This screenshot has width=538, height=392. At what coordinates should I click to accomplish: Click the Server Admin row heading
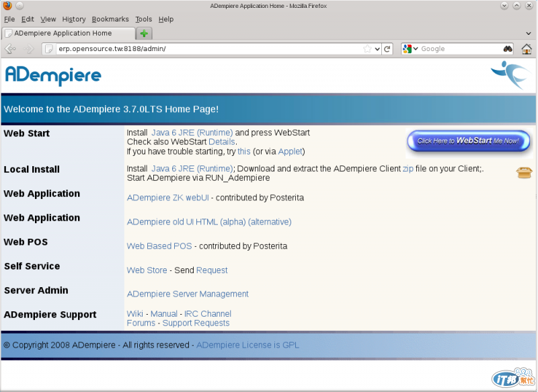(x=36, y=290)
